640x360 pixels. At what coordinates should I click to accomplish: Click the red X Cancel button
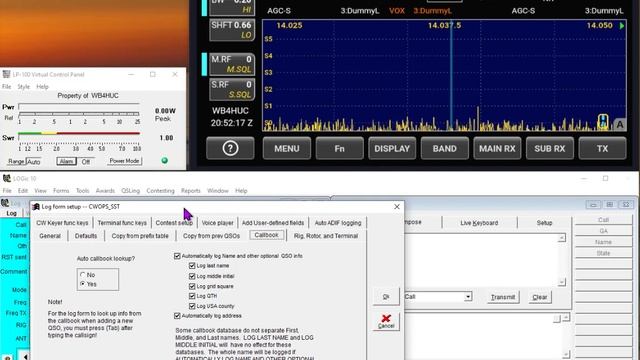[x=386, y=321]
